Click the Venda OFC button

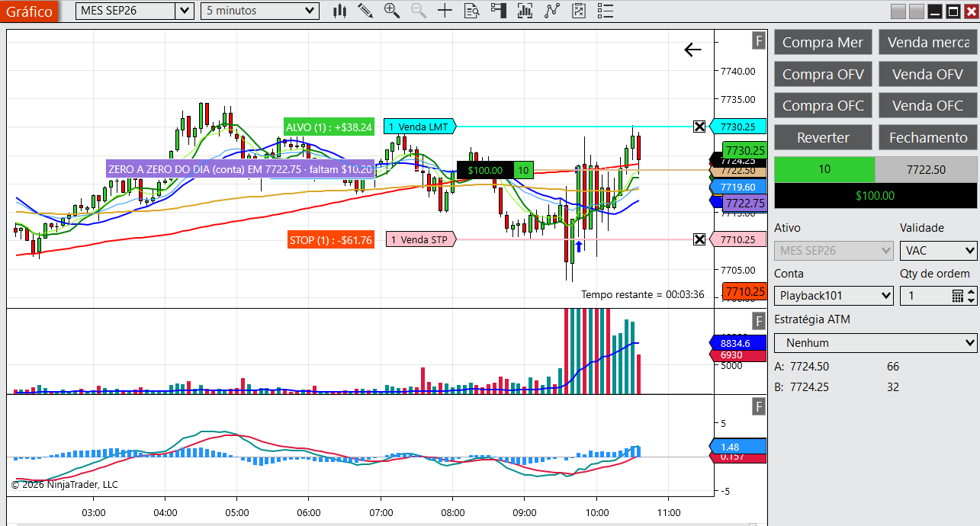pos(928,106)
